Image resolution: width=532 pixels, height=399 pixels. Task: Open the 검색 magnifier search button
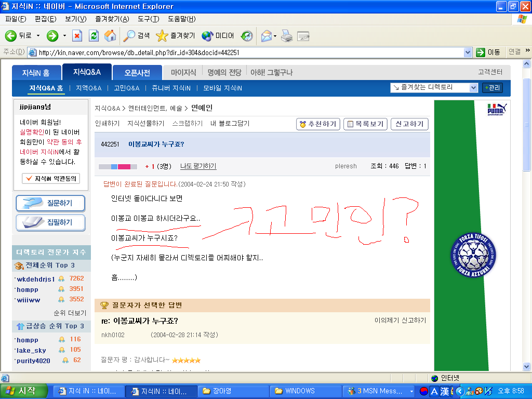click(x=137, y=36)
